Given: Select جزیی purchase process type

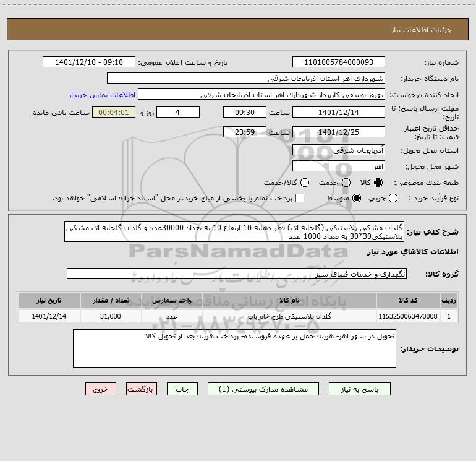Looking at the screenshot, I should (393, 198).
